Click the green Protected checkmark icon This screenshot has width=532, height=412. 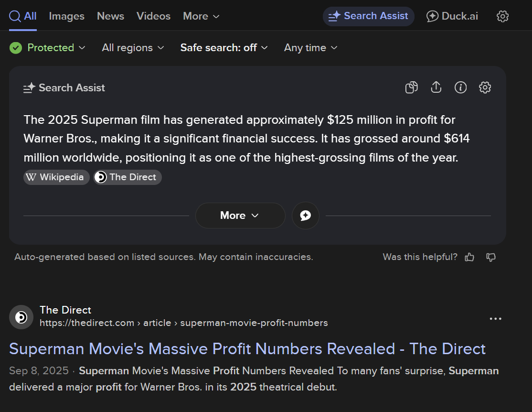pyautogui.click(x=16, y=48)
